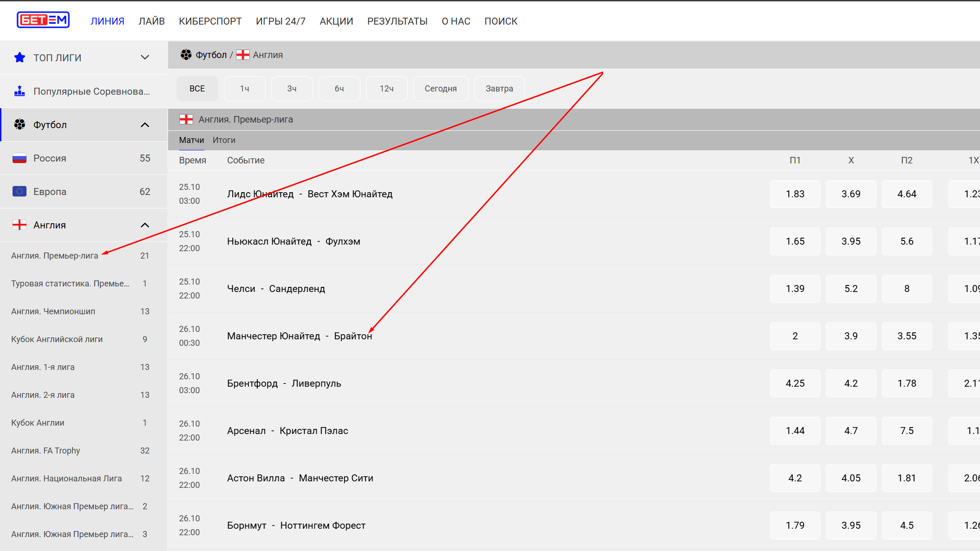Click the England flag in breadcrumb
Viewport: 980px width, 551px height.
242,55
